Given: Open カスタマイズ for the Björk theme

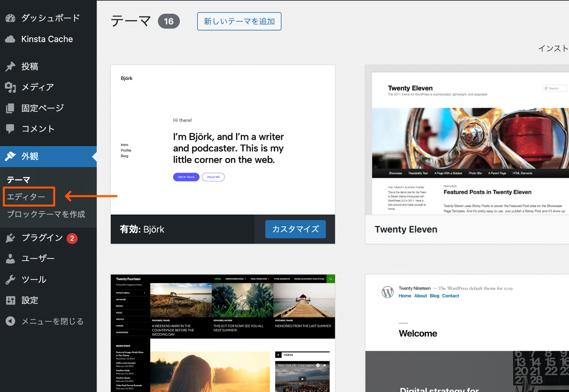Looking at the screenshot, I should [x=295, y=229].
